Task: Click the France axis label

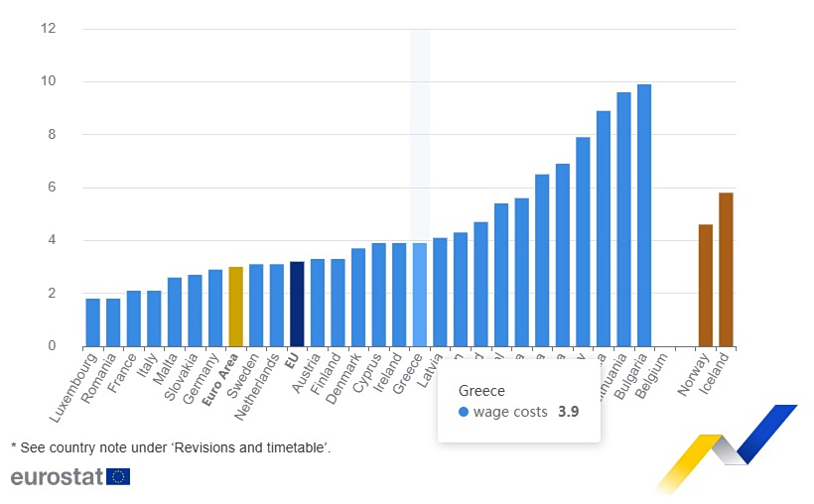Action: pyautogui.click(x=122, y=373)
